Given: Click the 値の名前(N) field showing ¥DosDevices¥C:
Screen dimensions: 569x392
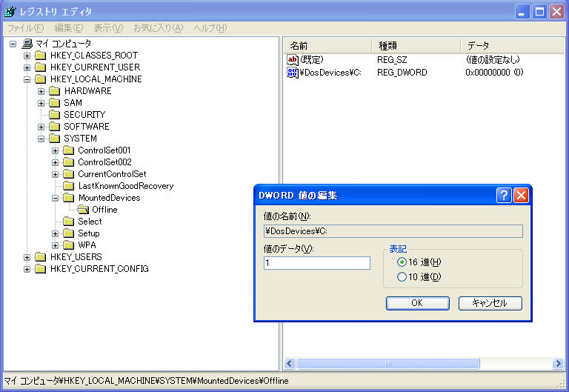Looking at the screenshot, I should point(393,231).
